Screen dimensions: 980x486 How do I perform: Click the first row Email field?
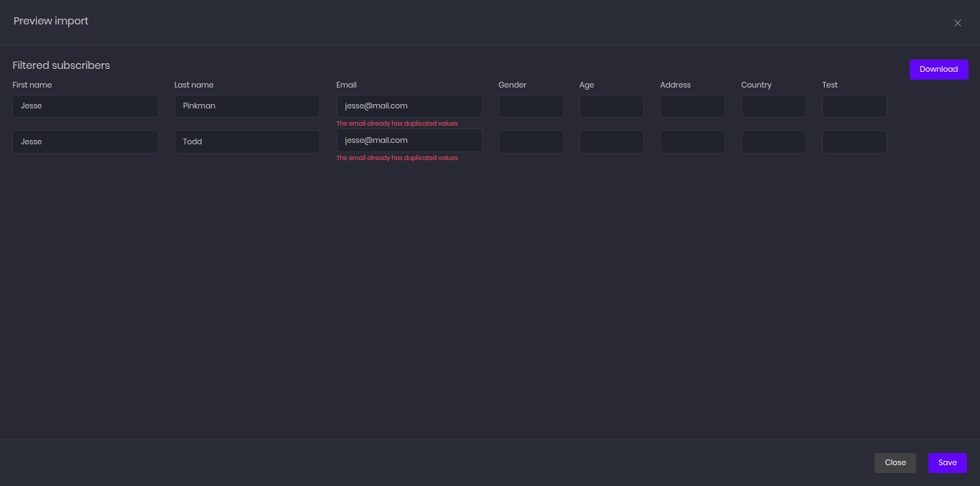coord(409,106)
